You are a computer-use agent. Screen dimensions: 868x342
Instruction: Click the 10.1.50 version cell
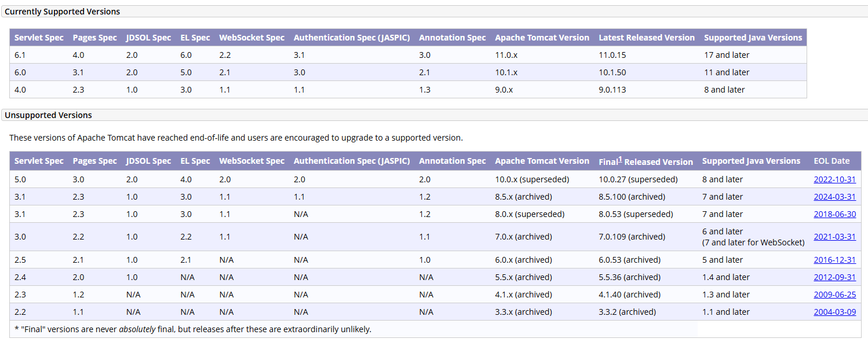point(612,72)
